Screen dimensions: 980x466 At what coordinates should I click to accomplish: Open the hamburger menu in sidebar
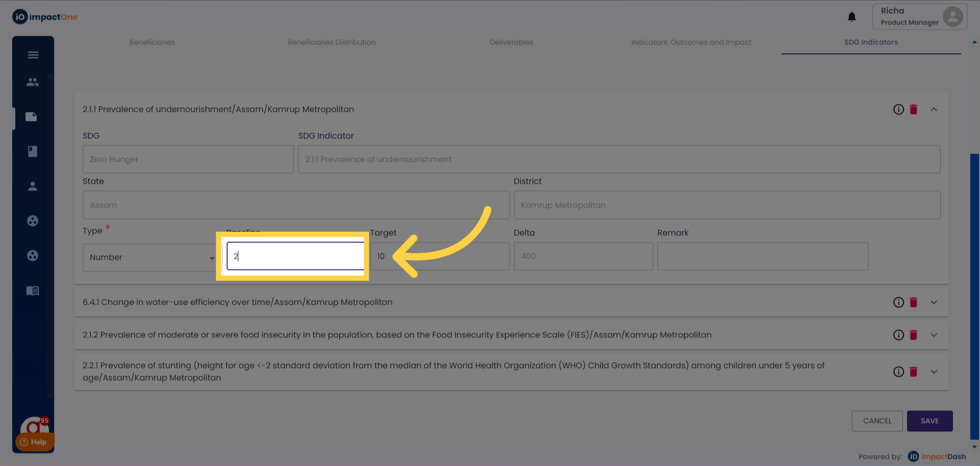pyautogui.click(x=33, y=55)
